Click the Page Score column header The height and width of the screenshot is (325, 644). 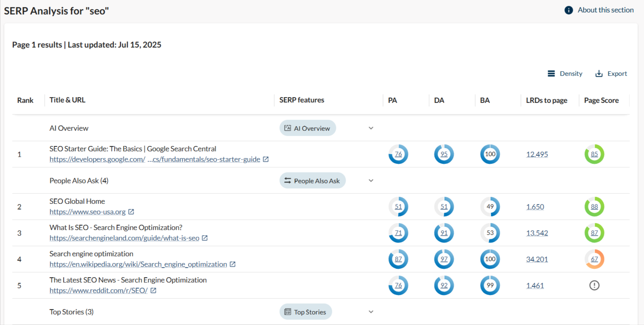pos(601,100)
